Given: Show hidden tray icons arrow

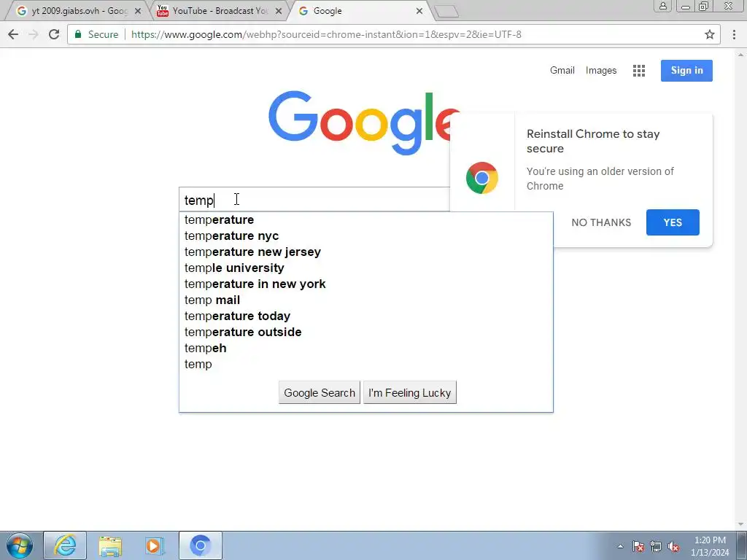Looking at the screenshot, I should (620, 547).
